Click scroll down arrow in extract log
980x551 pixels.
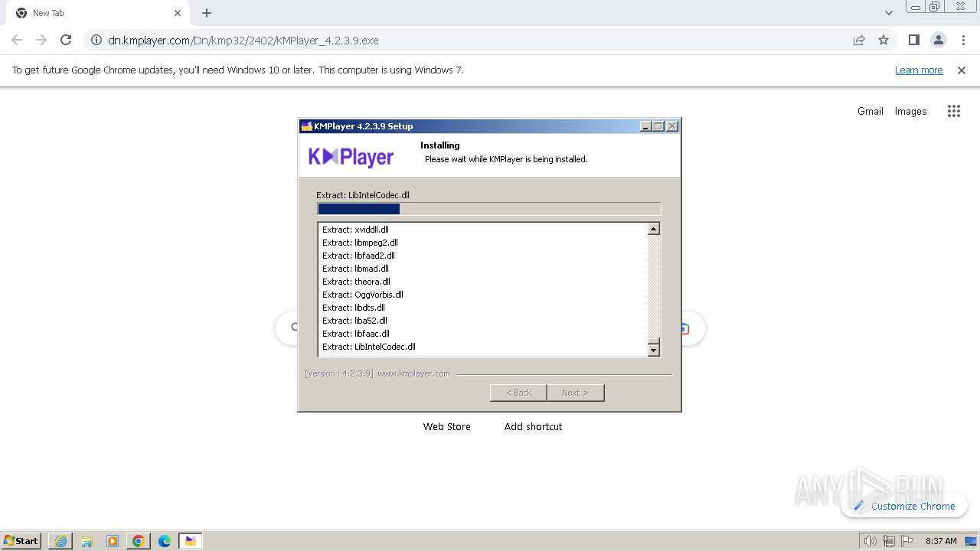(x=653, y=350)
